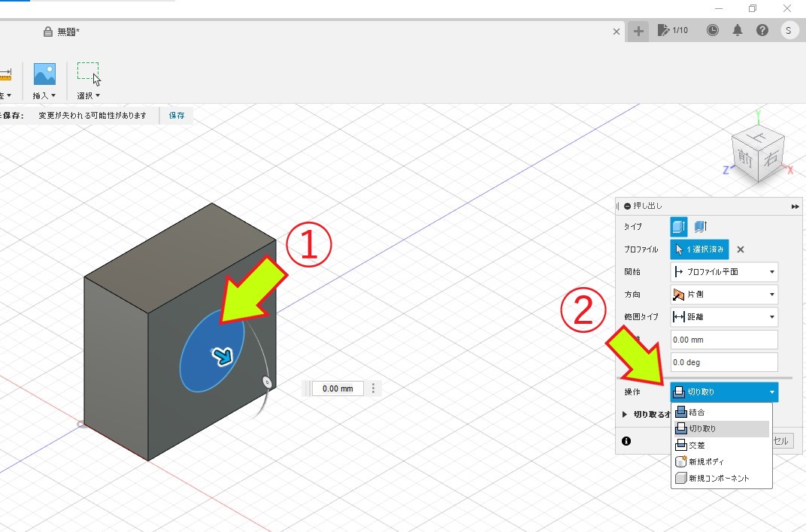This screenshot has height=532, width=806.
Task: Choose 結合 from operation list
Action: click(721, 413)
